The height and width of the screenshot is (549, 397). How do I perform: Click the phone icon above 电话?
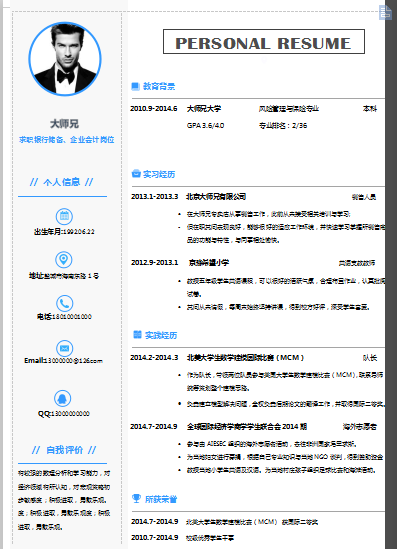pos(64,304)
